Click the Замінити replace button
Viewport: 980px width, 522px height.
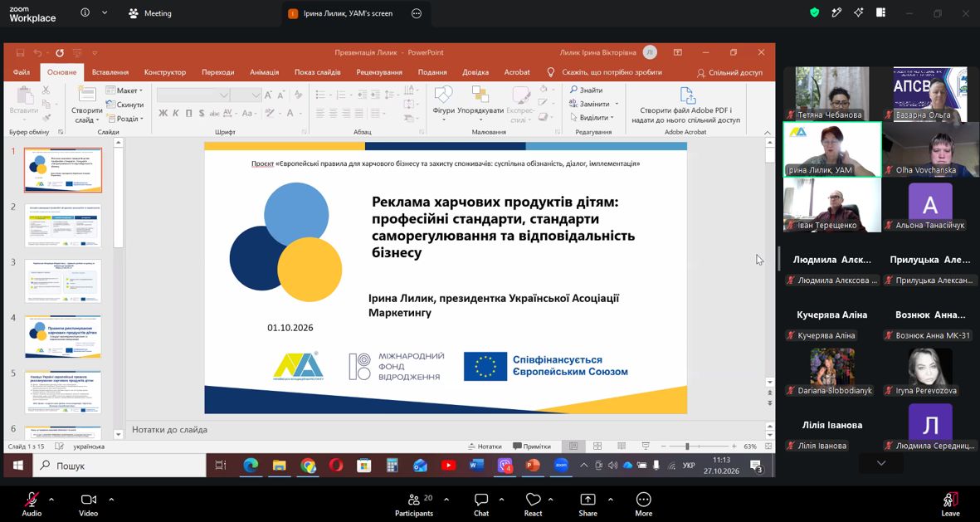(x=594, y=104)
